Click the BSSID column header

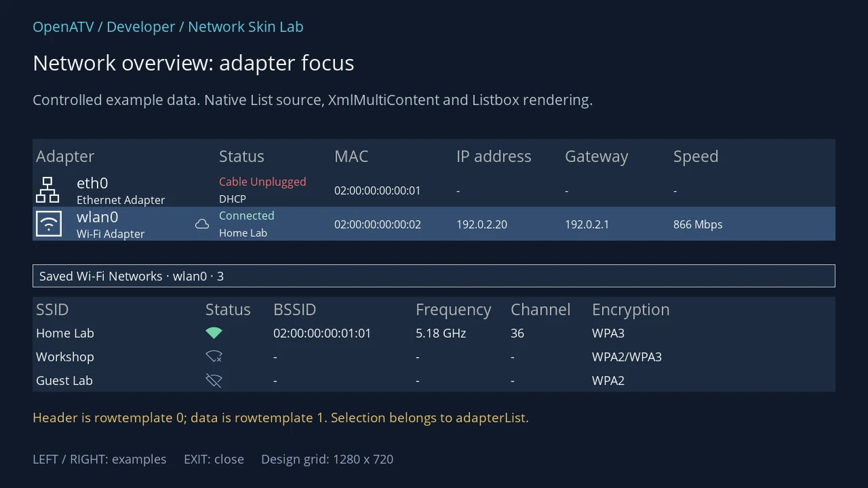(295, 310)
